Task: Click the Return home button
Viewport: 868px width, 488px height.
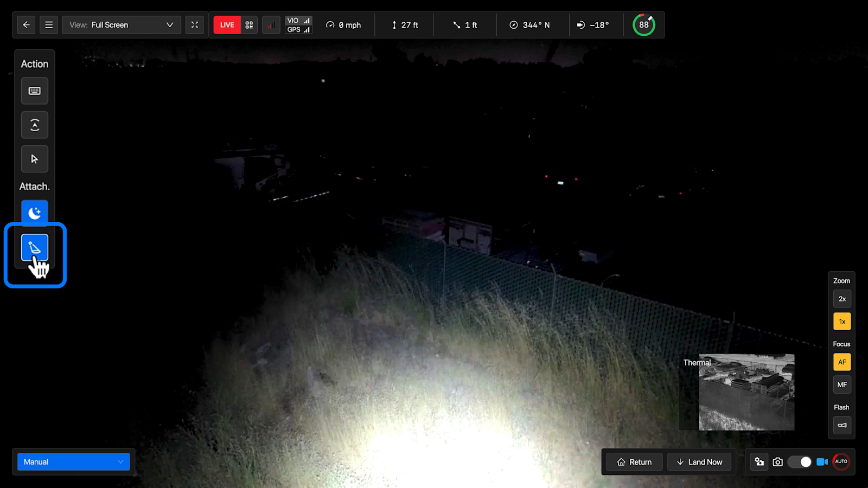Action: (634, 462)
